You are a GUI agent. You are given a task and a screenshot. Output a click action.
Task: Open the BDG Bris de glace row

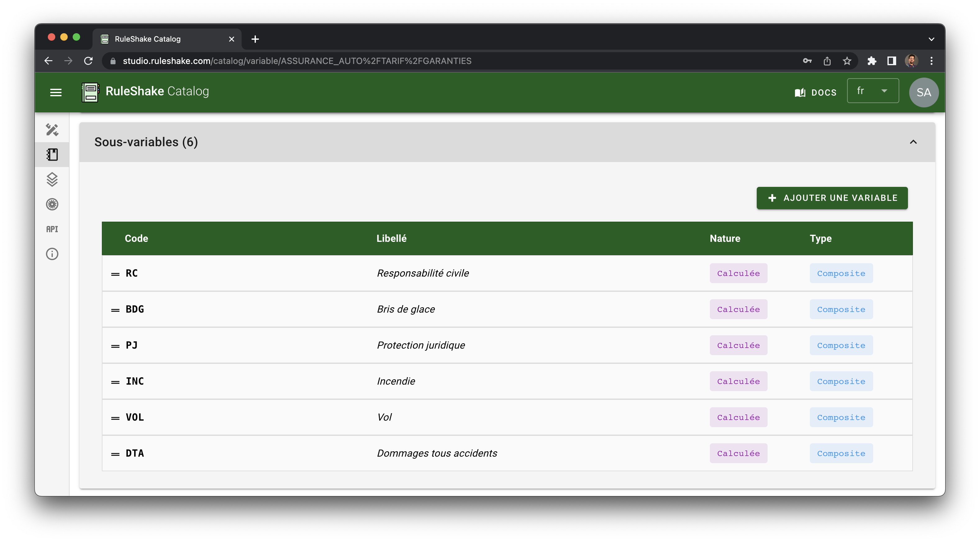pos(406,309)
